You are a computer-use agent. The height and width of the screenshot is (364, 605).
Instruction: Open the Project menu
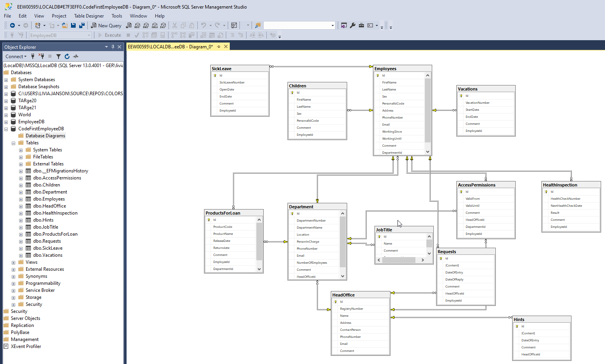pos(59,16)
